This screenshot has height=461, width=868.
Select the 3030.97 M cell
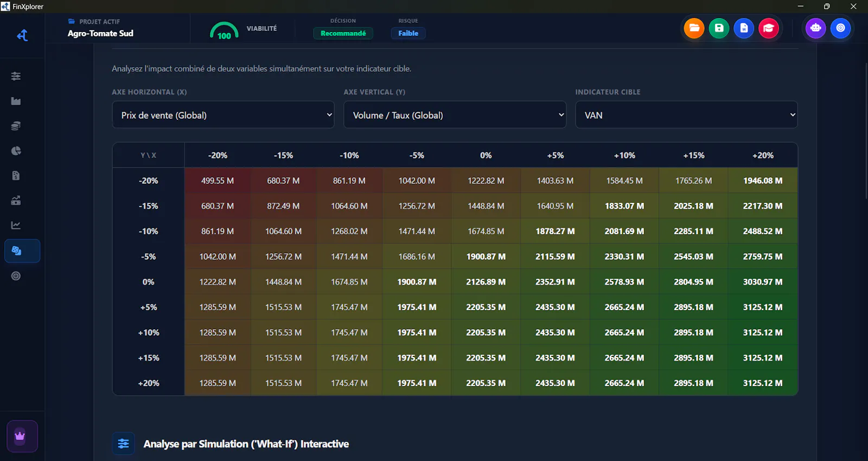tap(763, 282)
